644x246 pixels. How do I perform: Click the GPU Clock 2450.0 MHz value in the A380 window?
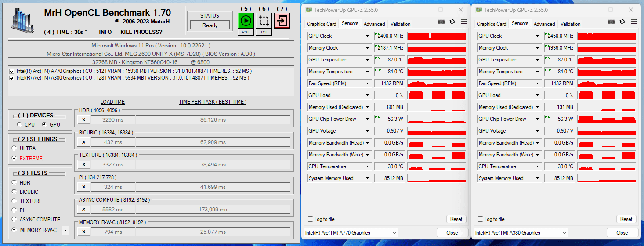click(559, 36)
